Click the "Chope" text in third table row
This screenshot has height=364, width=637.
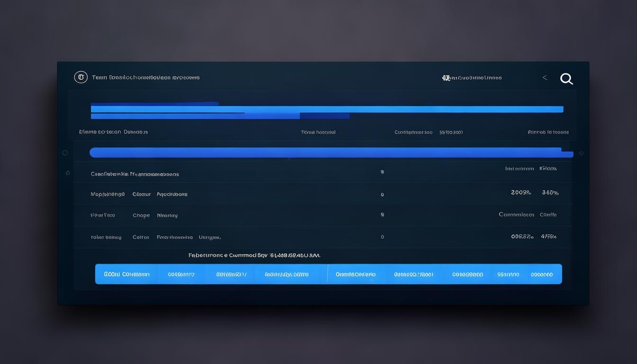pyautogui.click(x=141, y=215)
